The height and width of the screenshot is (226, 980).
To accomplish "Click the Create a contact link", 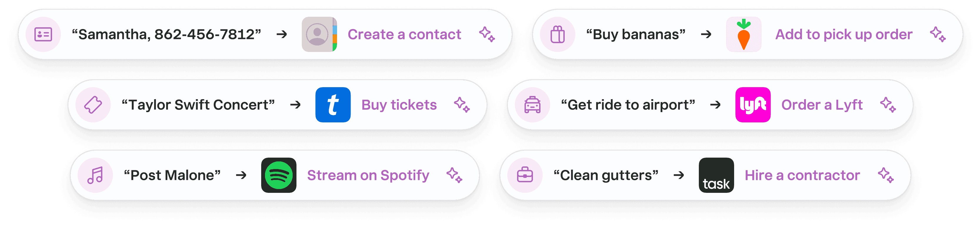I will (404, 34).
